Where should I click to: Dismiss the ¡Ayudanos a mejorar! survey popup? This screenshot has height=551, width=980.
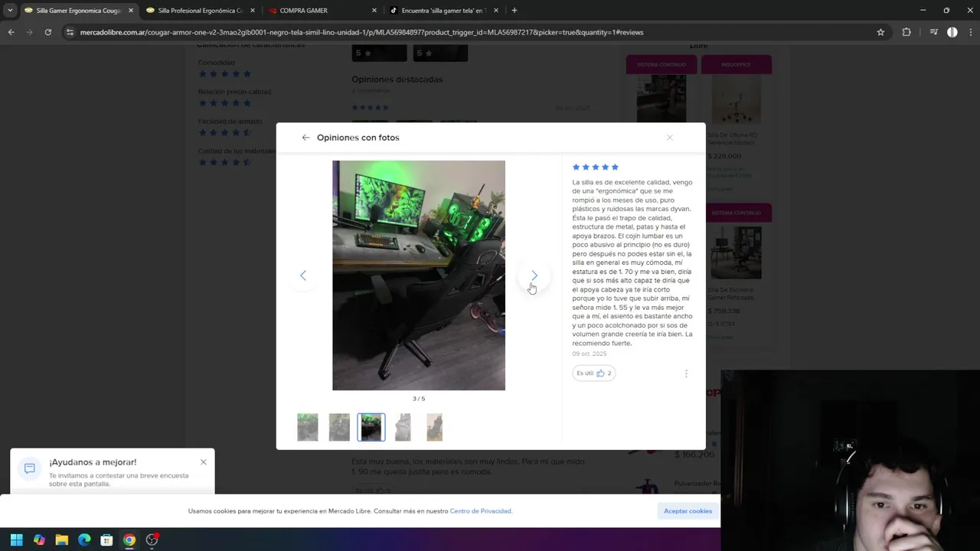(204, 462)
